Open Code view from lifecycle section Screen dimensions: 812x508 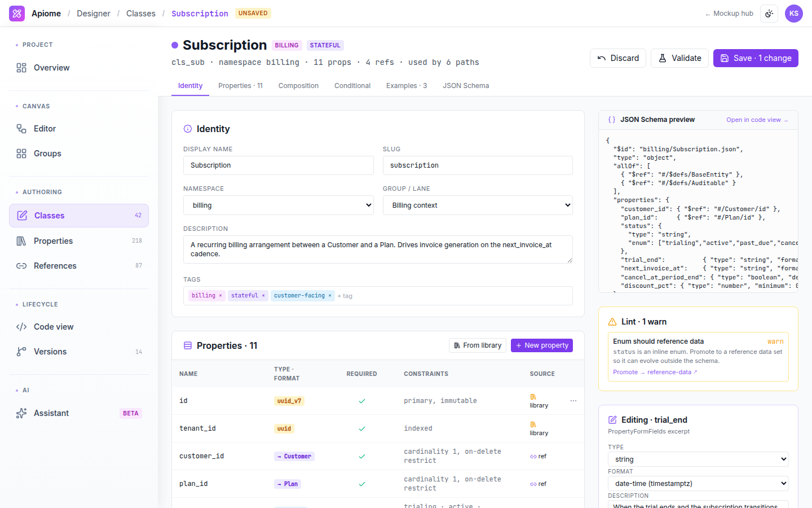[79, 327]
